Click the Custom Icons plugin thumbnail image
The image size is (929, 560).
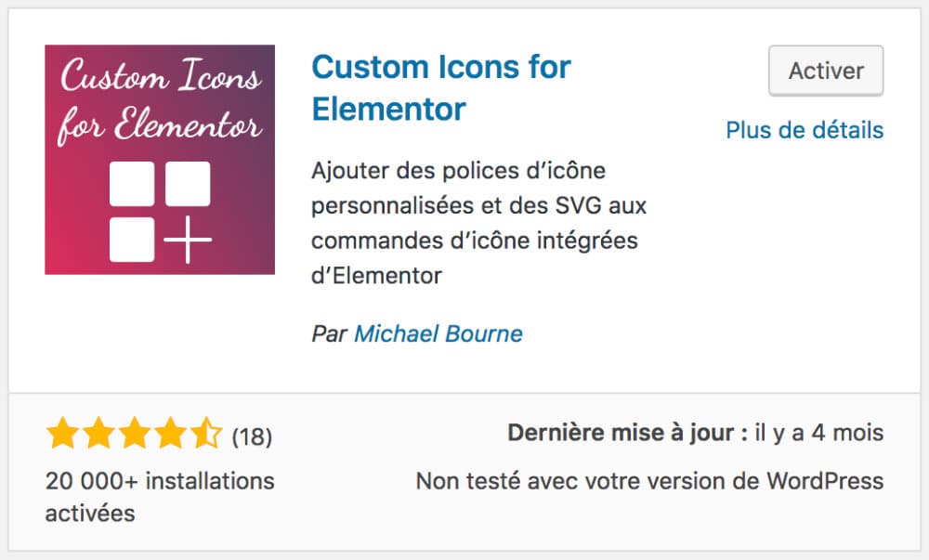point(160,158)
